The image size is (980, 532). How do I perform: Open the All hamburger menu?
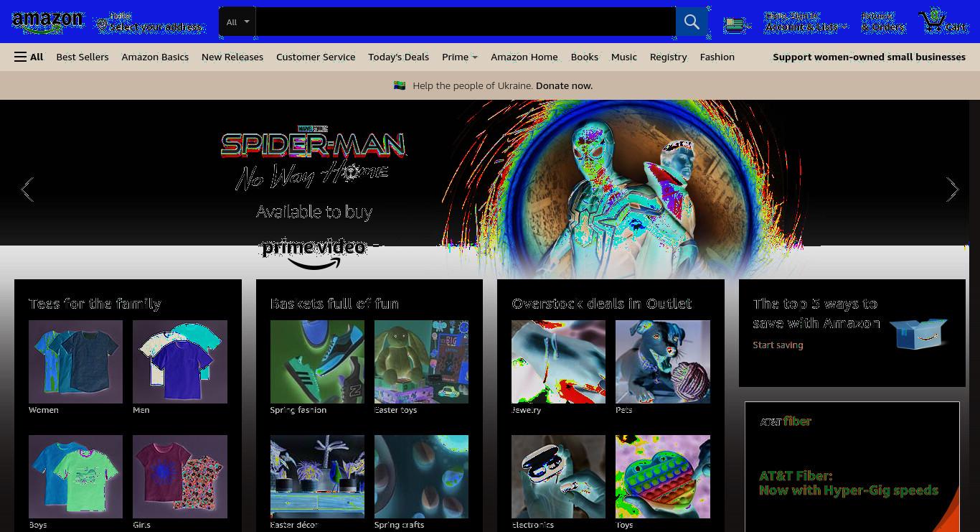[x=29, y=57]
